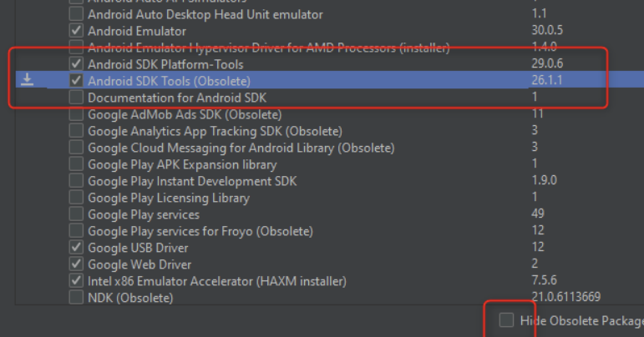Select Android SDK Platform-Tools label

coord(165,64)
